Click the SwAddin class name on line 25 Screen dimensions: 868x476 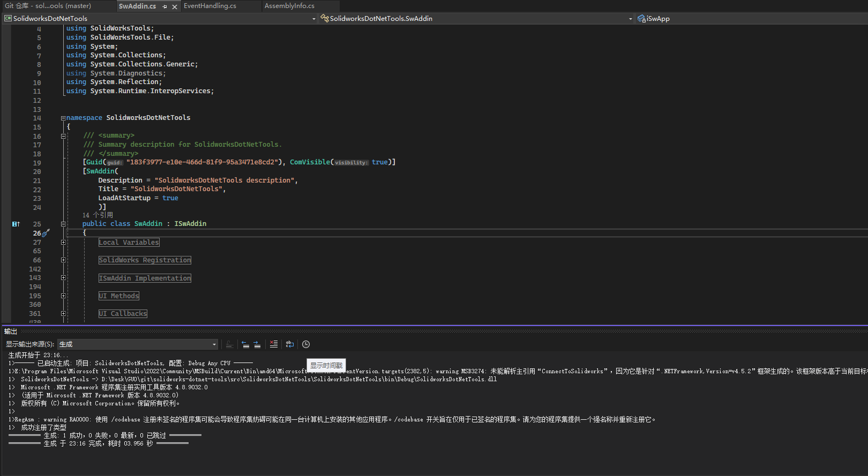tap(148, 224)
